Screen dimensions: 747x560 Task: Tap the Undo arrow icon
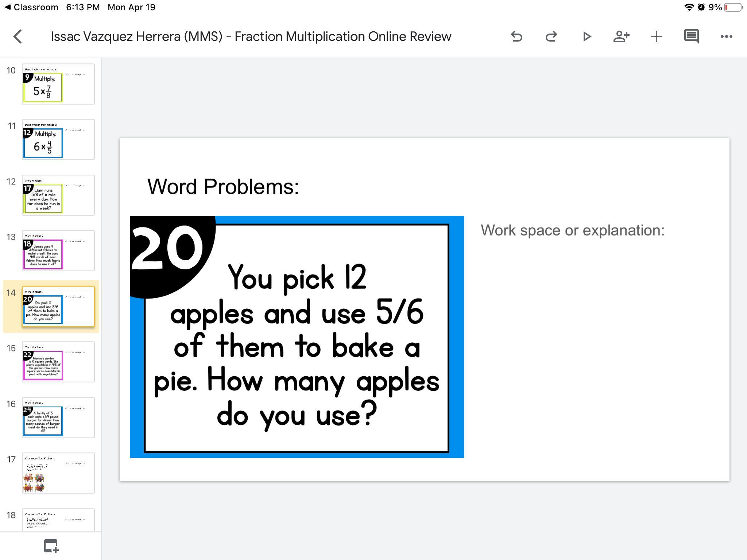[516, 36]
